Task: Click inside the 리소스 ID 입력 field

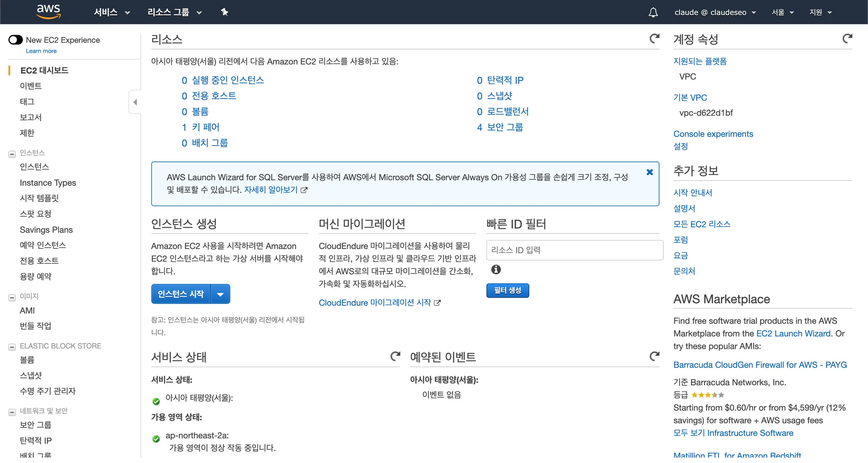Action: click(574, 250)
